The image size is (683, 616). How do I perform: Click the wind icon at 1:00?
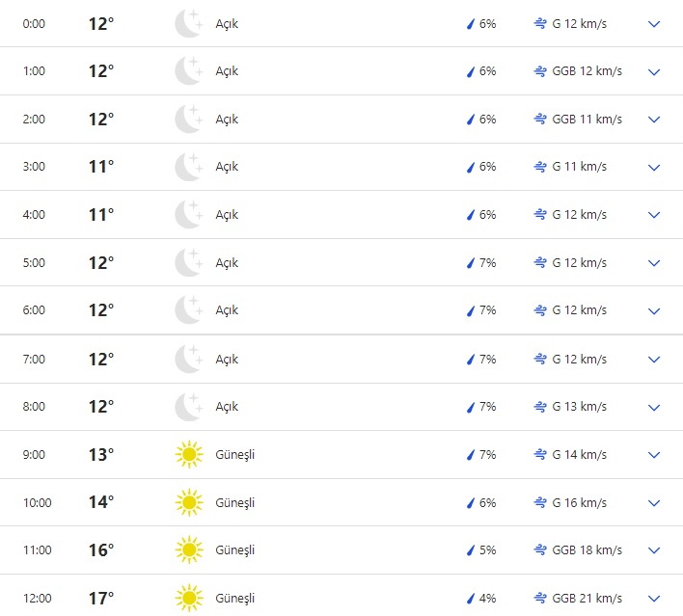click(540, 71)
